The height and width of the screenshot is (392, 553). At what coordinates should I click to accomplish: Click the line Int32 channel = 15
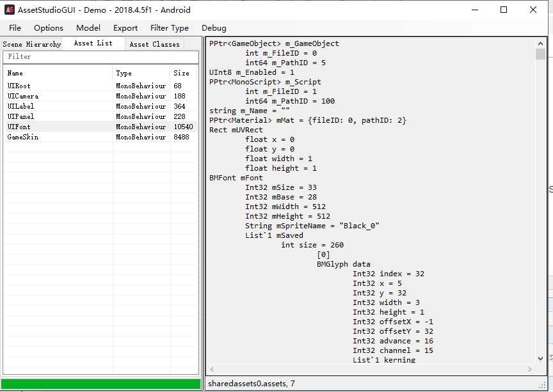[x=393, y=350]
